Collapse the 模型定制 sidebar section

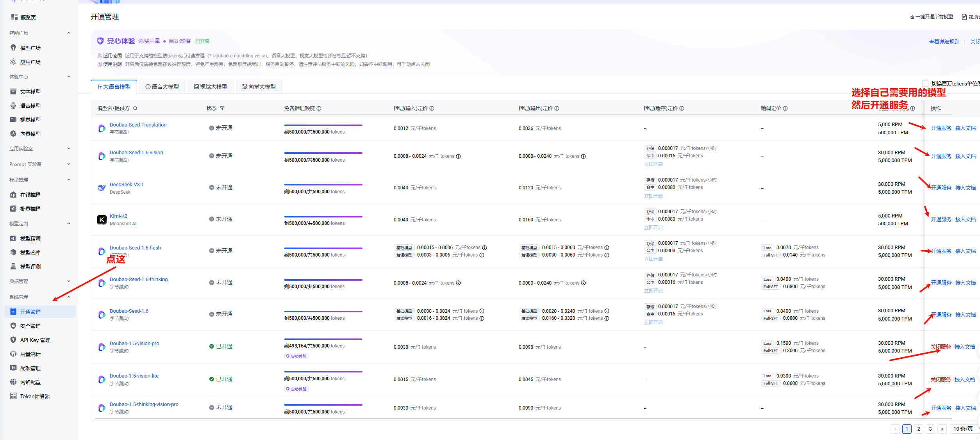[x=69, y=224]
